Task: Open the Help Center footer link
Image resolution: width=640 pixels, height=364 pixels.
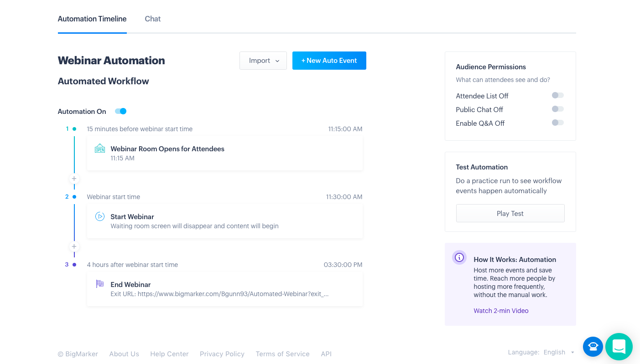Action: 169,354
